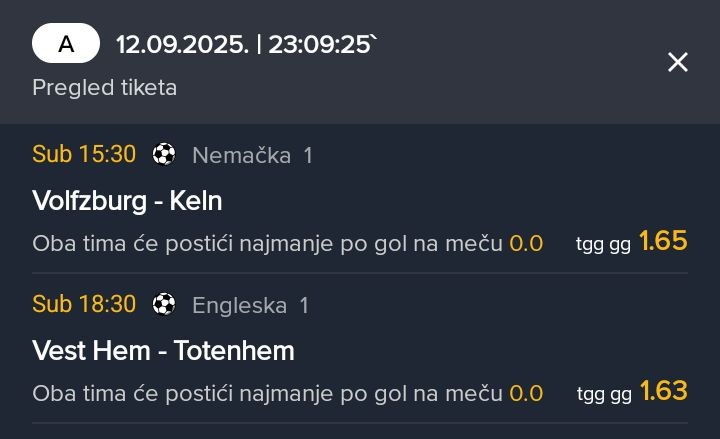Click the soccer ball icon beside Engleska 1

click(164, 304)
